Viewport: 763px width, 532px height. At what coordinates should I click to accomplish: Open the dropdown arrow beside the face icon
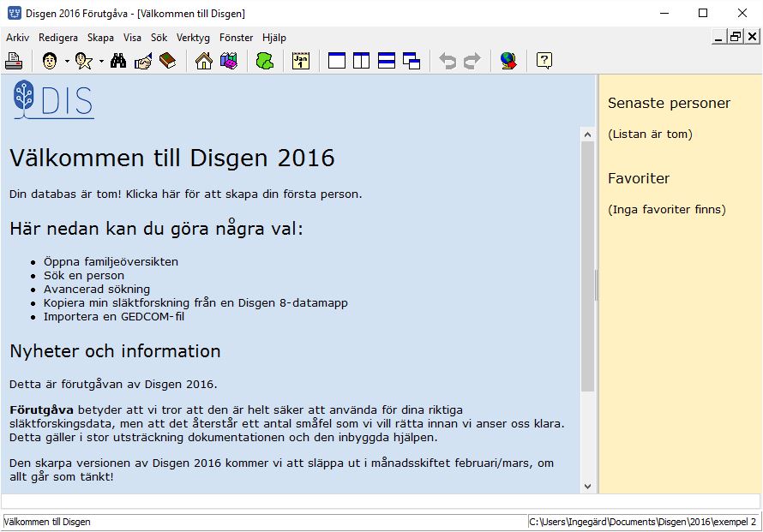pyautogui.click(x=67, y=62)
